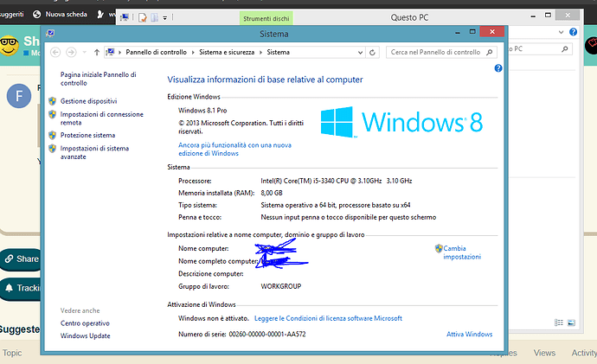Screen dimensions: 597x364
Task: Click Questo PC properties quick access icon
Action: point(143,17)
